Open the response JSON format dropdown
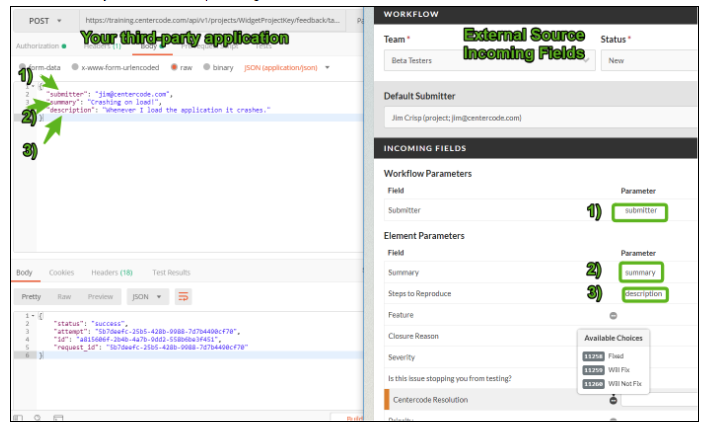Screen dimensions: 707x424 point(147,296)
